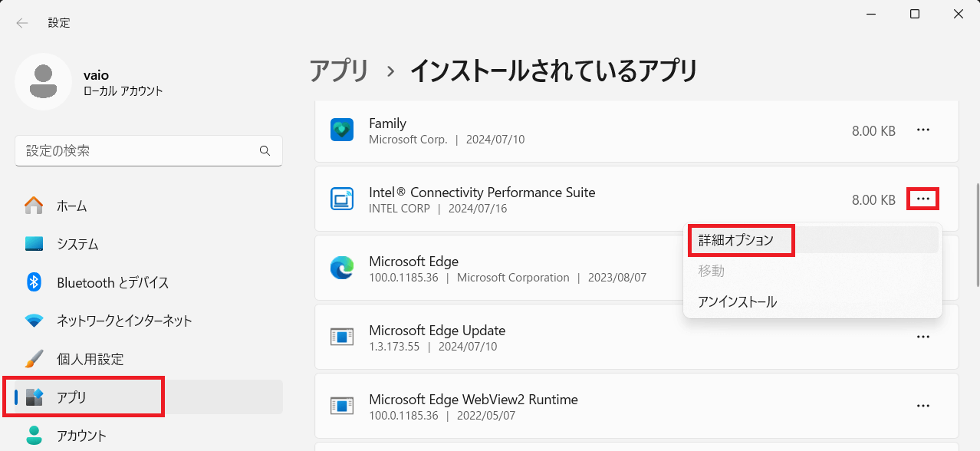
Task: Click the Intel Connectivity Performance Suite icon
Action: pos(341,199)
